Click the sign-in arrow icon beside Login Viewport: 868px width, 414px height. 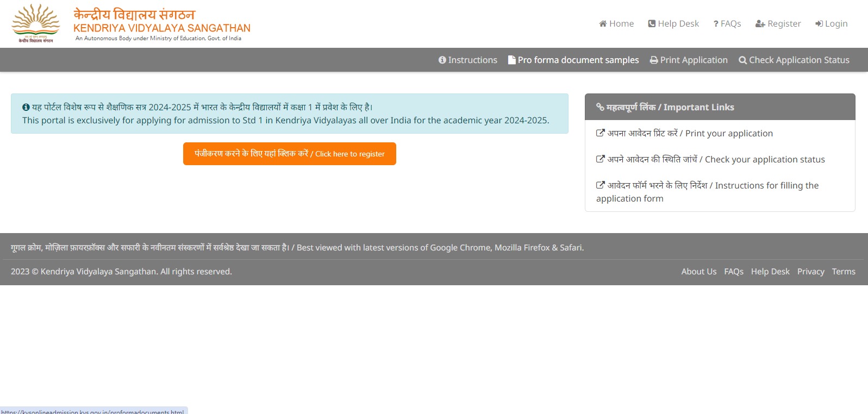(819, 23)
